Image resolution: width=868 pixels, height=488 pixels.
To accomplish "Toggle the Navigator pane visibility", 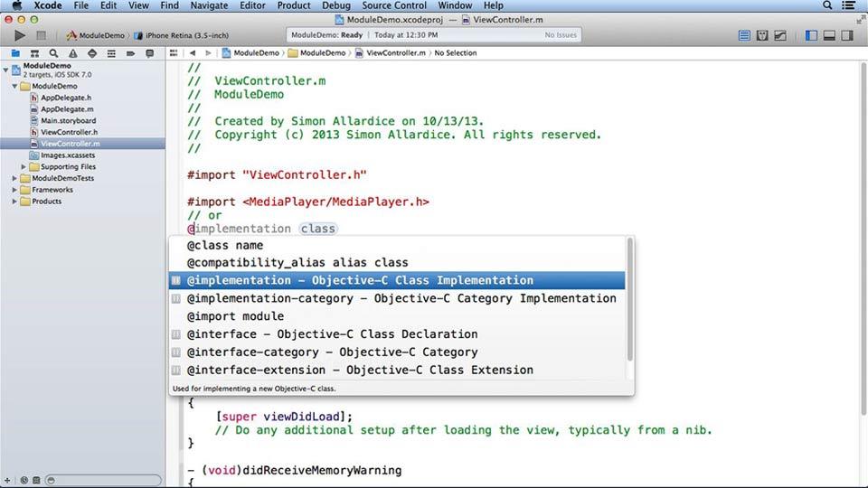I will point(812,35).
